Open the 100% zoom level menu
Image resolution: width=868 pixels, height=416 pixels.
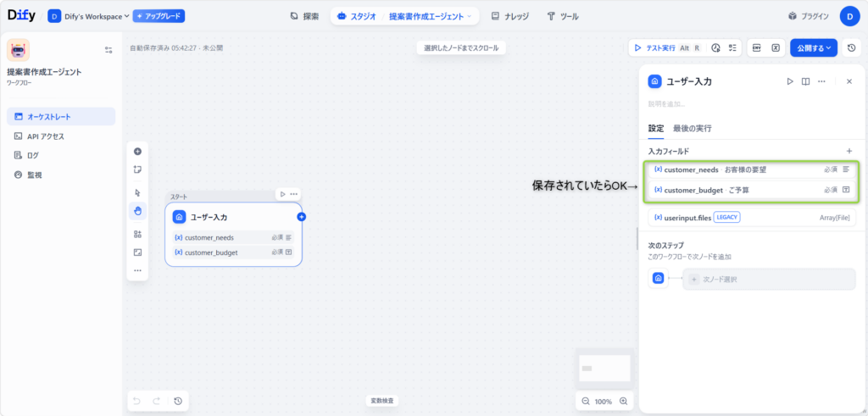click(x=604, y=401)
